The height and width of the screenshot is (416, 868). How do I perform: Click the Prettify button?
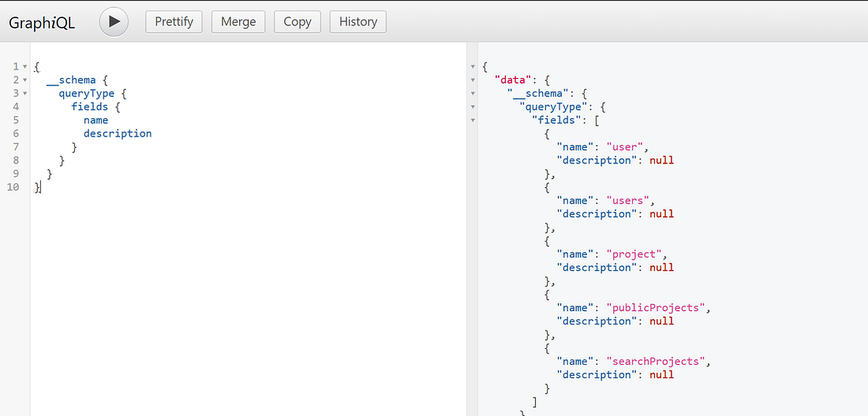tap(174, 21)
